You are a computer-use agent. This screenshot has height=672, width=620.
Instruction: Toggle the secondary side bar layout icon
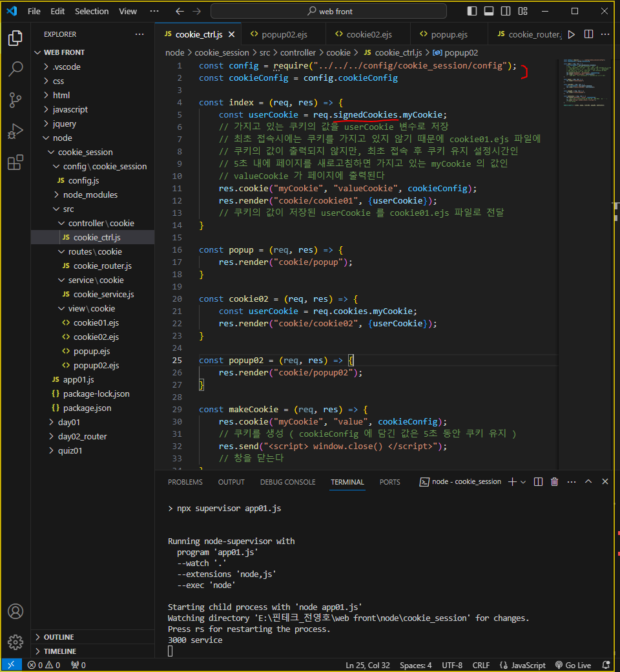tap(506, 11)
